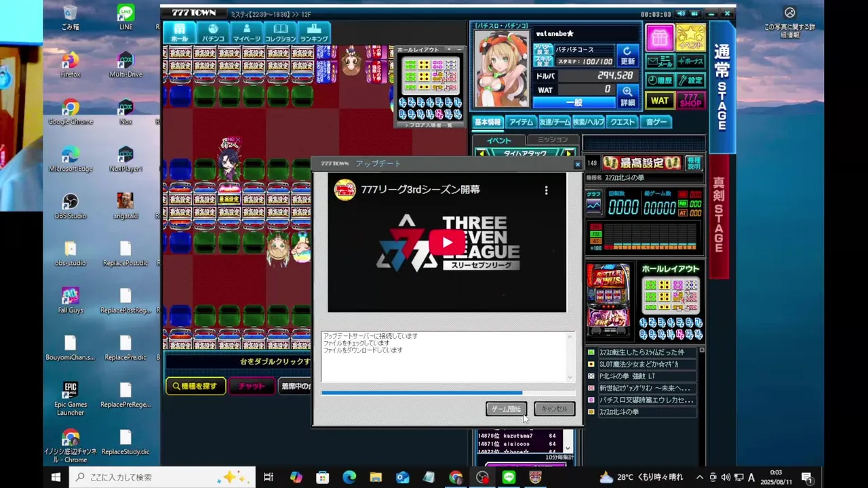
Task: Open the ホール tab icon
Action: 179,33
